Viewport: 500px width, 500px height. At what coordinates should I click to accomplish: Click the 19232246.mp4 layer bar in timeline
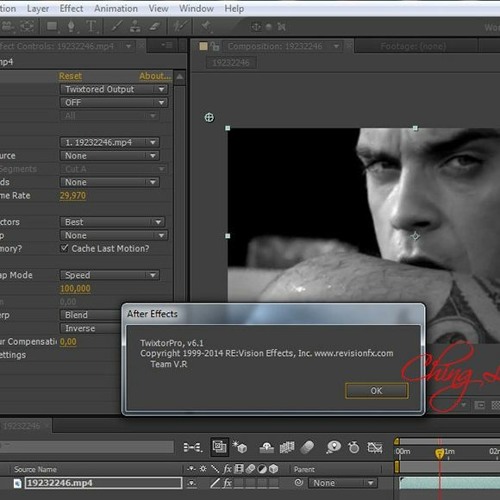[x=449, y=483]
